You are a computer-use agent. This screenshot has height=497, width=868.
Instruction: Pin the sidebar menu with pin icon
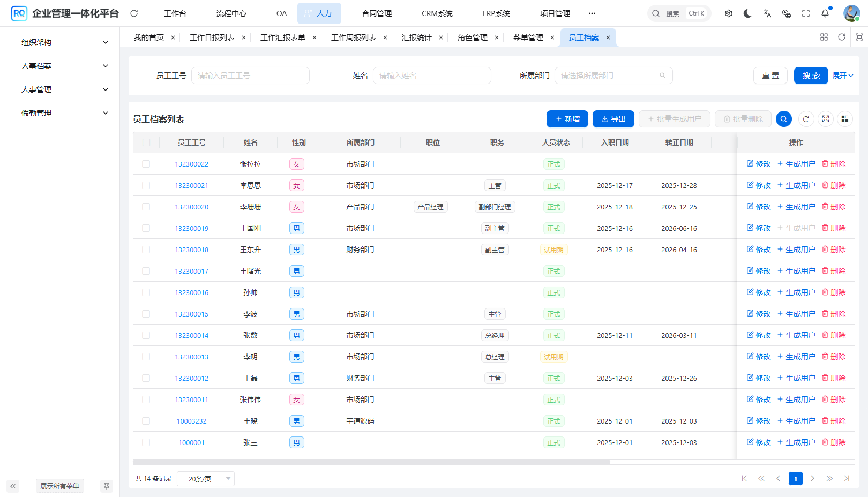pos(107,486)
